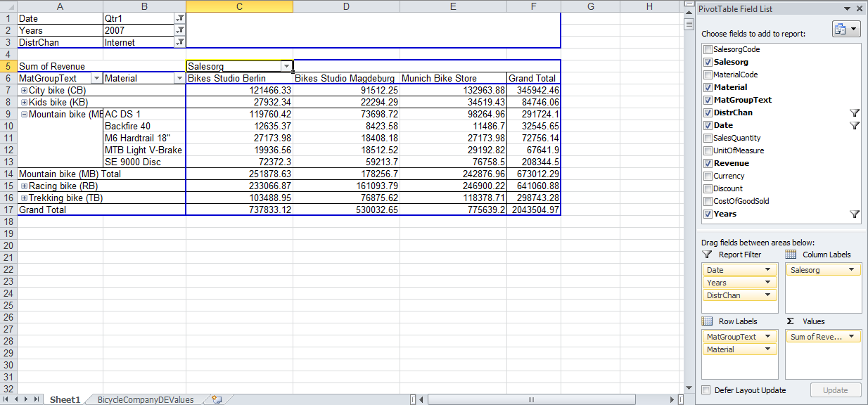
Task: Enable the Defer Layout Update checkbox
Action: [x=706, y=390]
